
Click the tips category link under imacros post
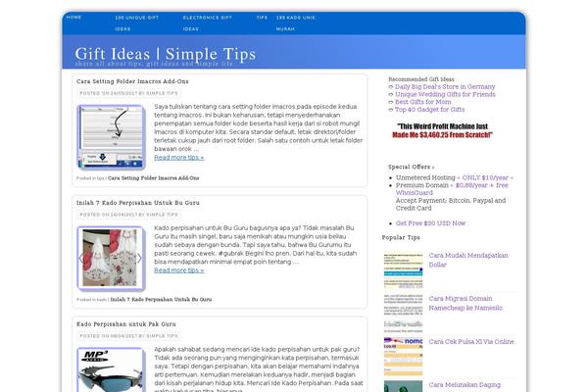pos(102,178)
